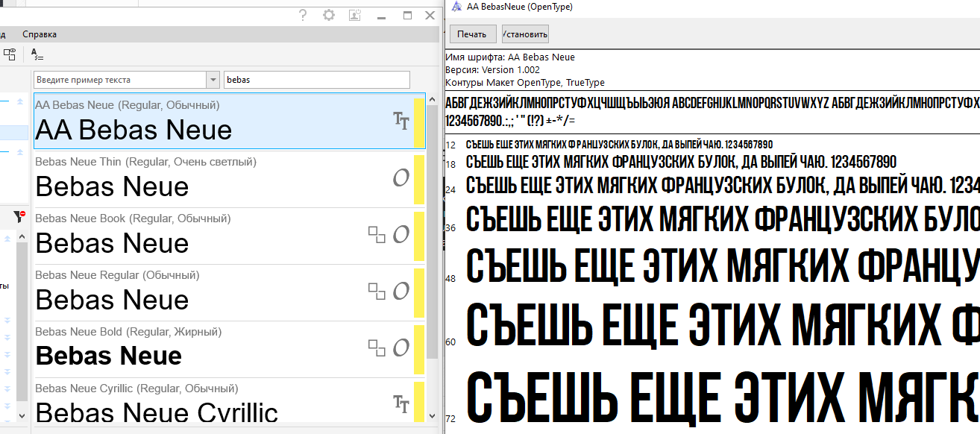Image resolution: width=980 pixels, height=434 pixels.
Task: Click the 24 size label in font viewer
Action: click(450, 190)
